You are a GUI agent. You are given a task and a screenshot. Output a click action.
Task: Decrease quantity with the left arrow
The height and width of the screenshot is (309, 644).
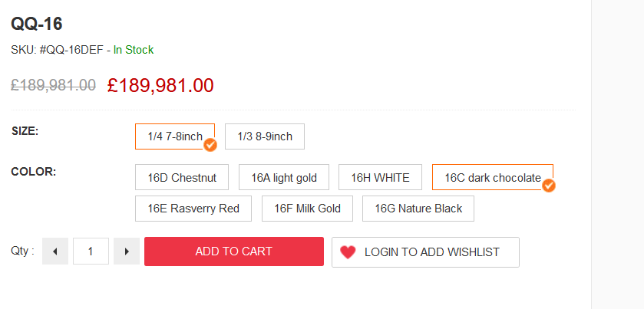55,251
